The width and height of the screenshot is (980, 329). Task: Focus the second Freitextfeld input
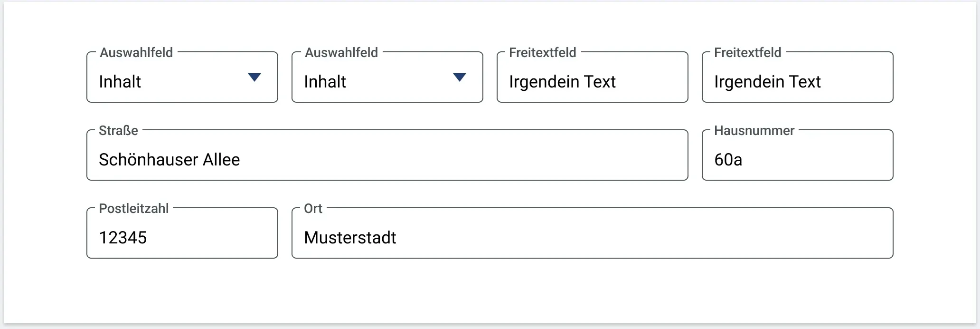tap(798, 77)
